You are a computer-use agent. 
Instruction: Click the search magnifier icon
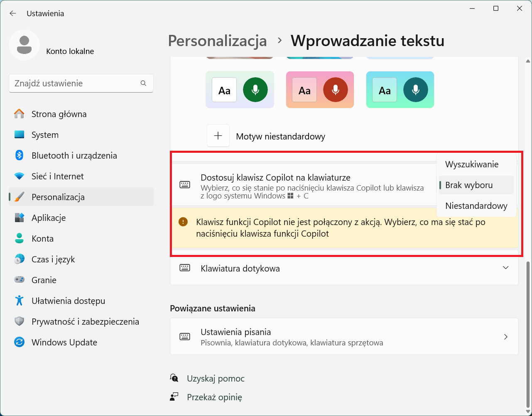point(143,83)
